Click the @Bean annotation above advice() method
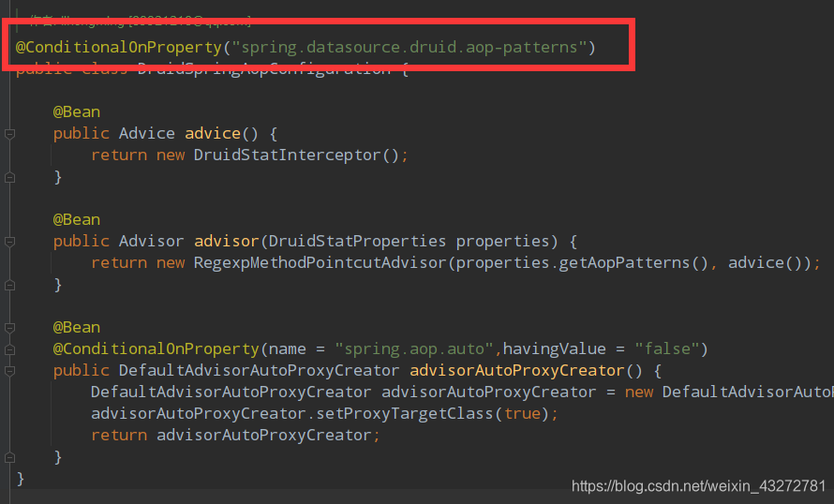This screenshot has height=504, width=834. [77, 112]
